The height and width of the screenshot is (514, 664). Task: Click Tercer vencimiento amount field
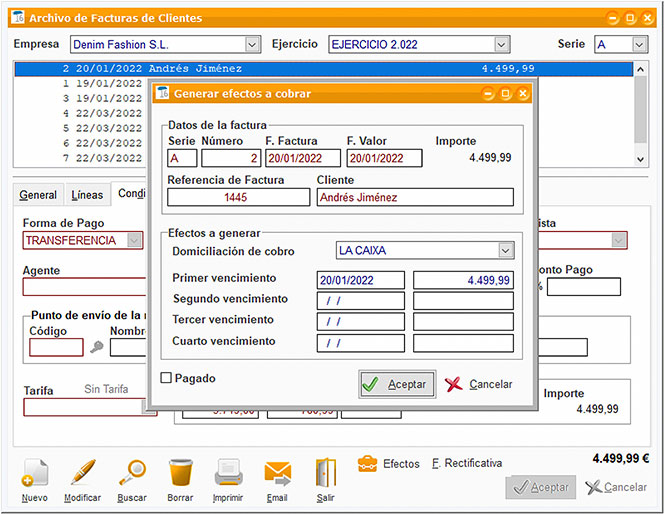point(463,322)
